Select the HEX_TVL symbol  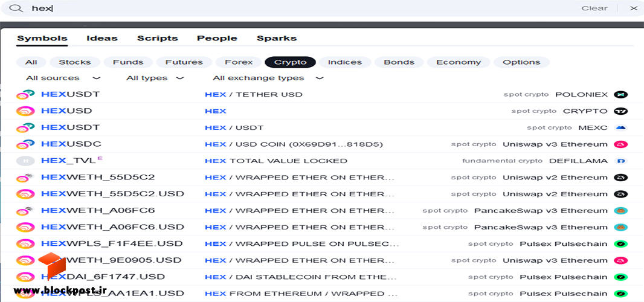(x=68, y=161)
